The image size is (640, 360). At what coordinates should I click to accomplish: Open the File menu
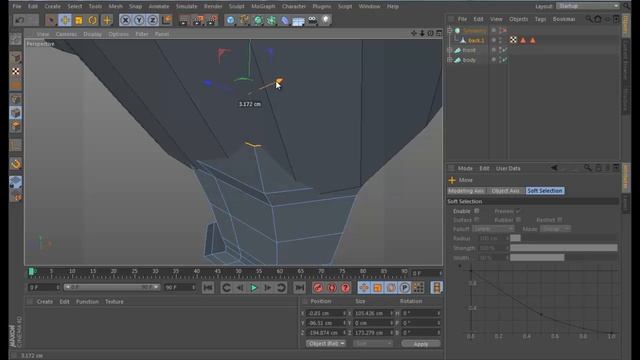click(17, 7)
